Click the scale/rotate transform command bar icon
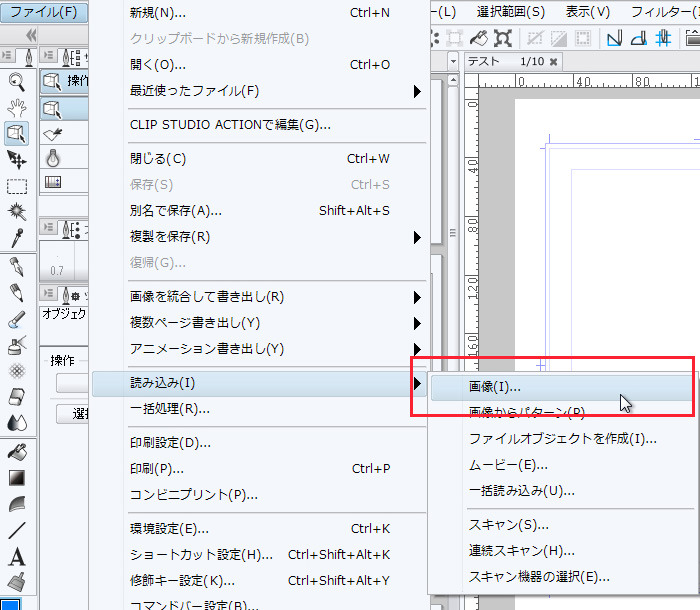The height and width of the screenshot is (610, 700). (x=503, y=38)
